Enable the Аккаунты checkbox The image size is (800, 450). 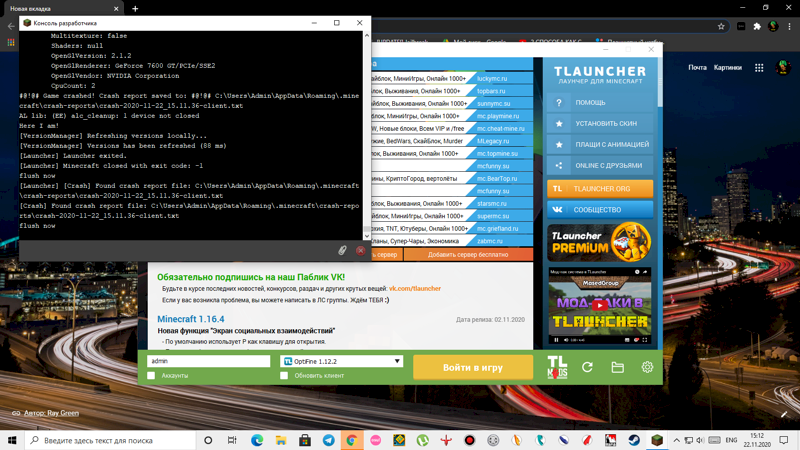tap(152, 376)
